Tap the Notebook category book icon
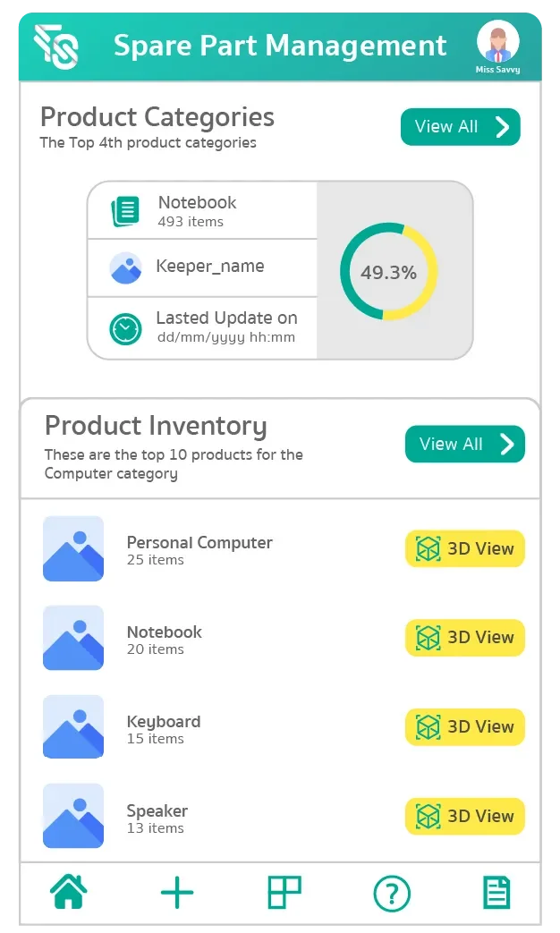The height and width of the screenshot is (933, 560). [125, 211]
